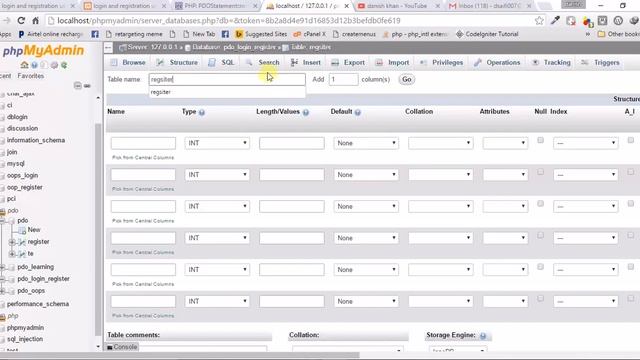This screenshot has height=360, width=640.
Task: Tick the Null checkbox in sixth column row
Action: pos(540,298)
